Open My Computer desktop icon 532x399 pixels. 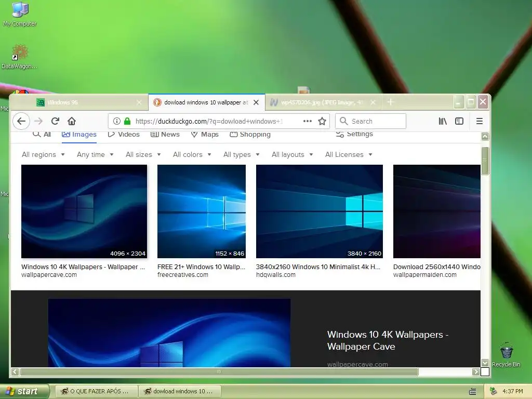[20, 14]
